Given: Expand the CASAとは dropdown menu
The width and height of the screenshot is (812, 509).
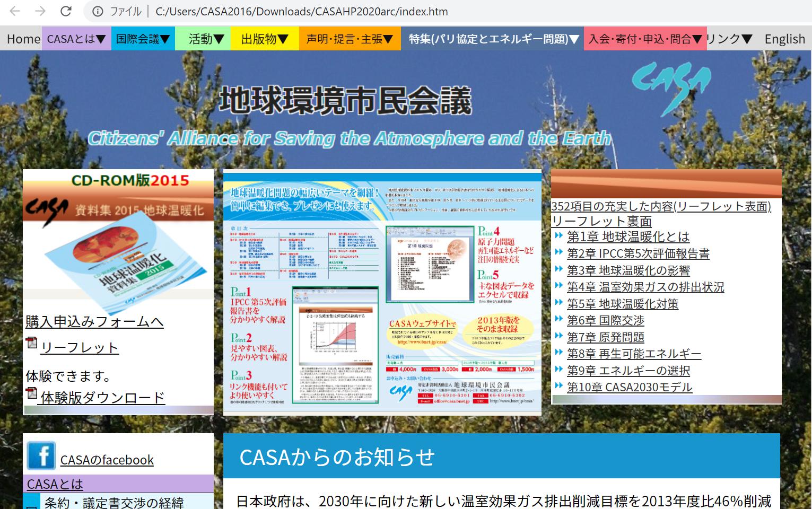Looking at the screenshot, I should point(76,39).
